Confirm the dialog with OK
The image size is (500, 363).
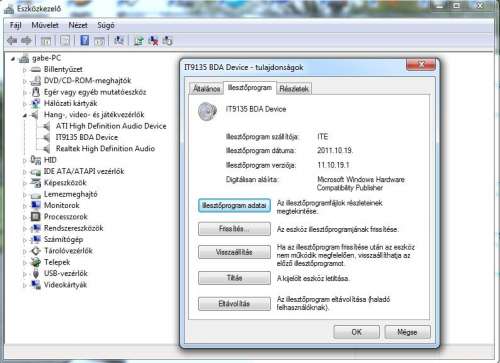pos(356,332)
